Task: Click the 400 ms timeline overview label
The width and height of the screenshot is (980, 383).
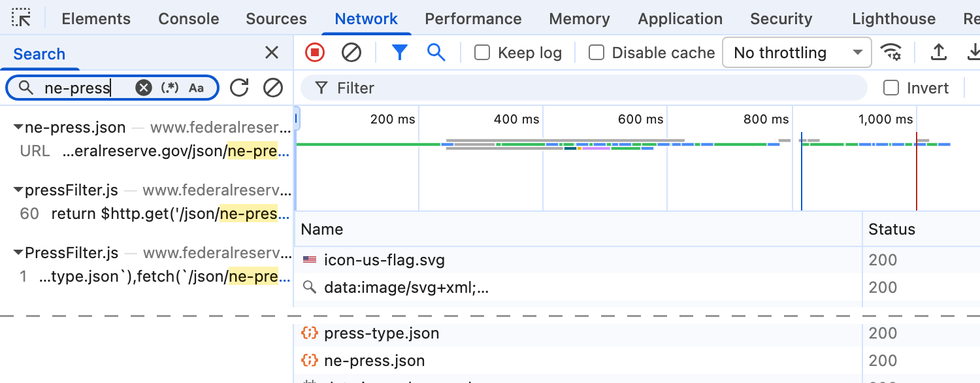Action: coord(516,120)
